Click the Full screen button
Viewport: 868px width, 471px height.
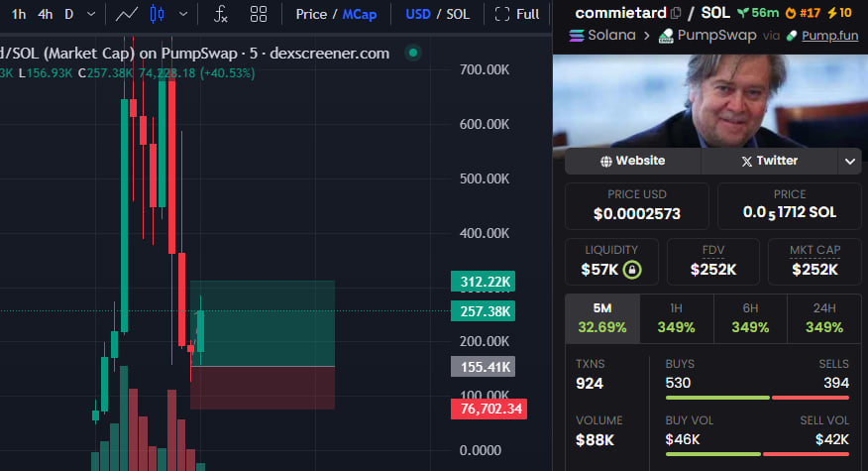tap(517, 15)
